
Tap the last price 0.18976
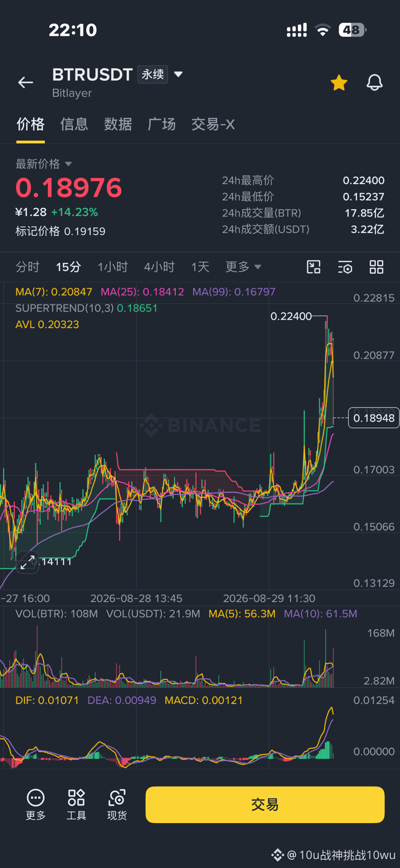(69, 188)
